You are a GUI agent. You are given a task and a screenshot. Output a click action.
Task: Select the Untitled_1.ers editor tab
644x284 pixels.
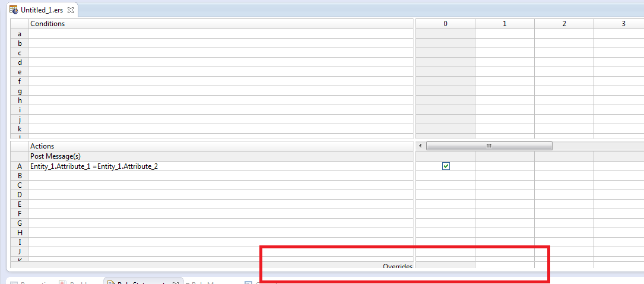41,10
